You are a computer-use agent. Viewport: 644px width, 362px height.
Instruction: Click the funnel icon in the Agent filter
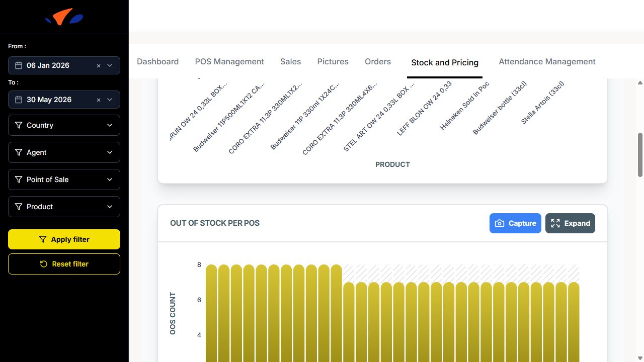point(19,152)
